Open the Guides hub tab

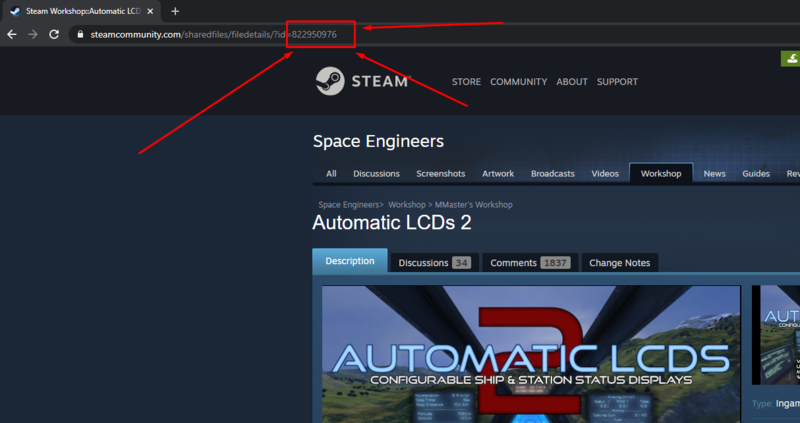tap(755, 174)
